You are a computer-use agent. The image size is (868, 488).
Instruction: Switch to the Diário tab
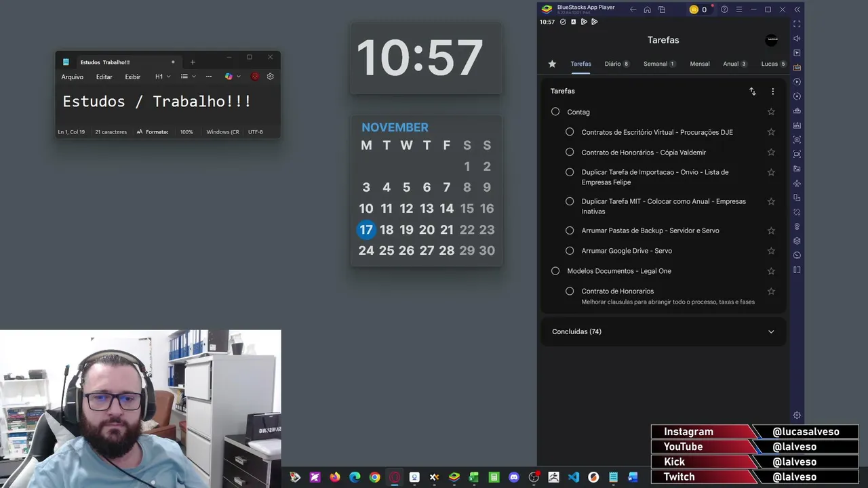[x=616, y=64]
